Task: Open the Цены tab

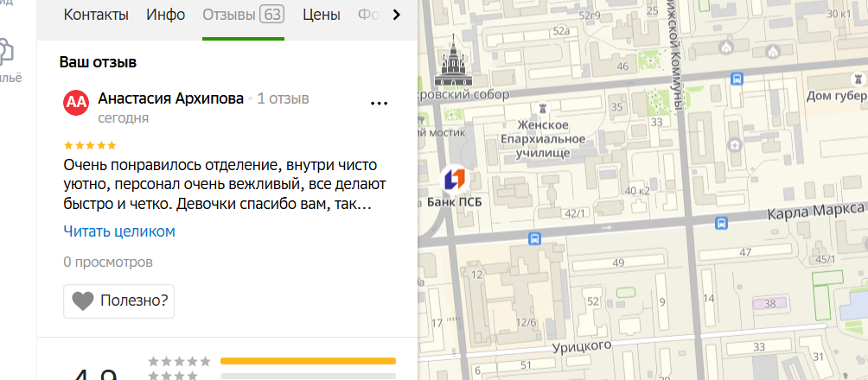Action: (x=321, y=15)
